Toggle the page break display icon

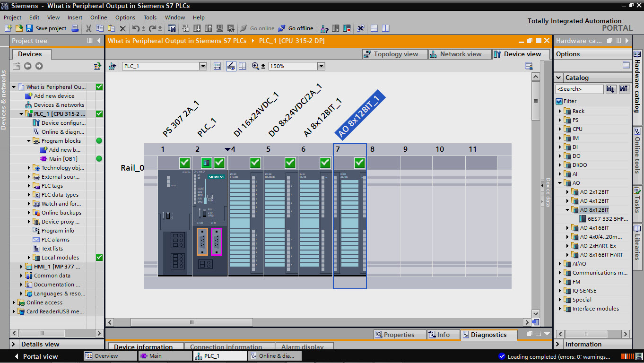click(x=242, y=66)
